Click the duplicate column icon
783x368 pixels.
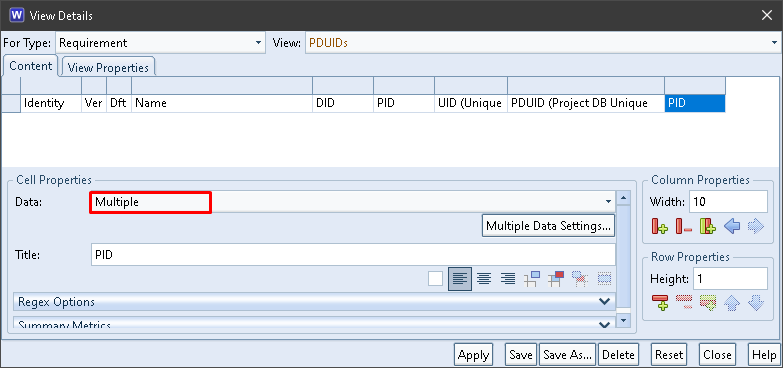click(x=708, y=226)
